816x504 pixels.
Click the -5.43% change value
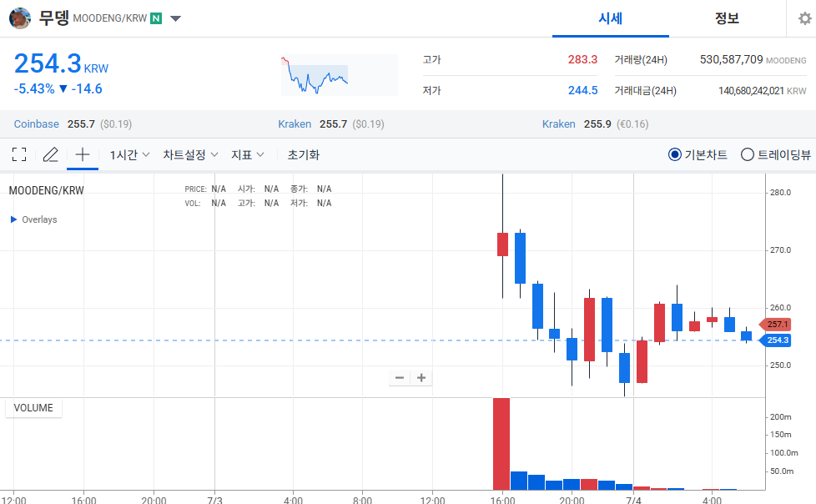tap(34, 89)
